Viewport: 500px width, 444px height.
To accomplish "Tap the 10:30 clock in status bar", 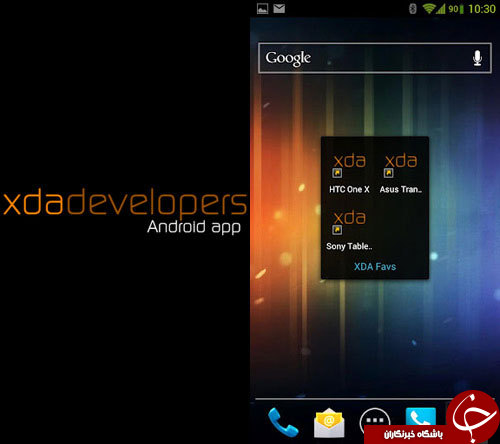I will pyautogui.click(x=482, y=9).
